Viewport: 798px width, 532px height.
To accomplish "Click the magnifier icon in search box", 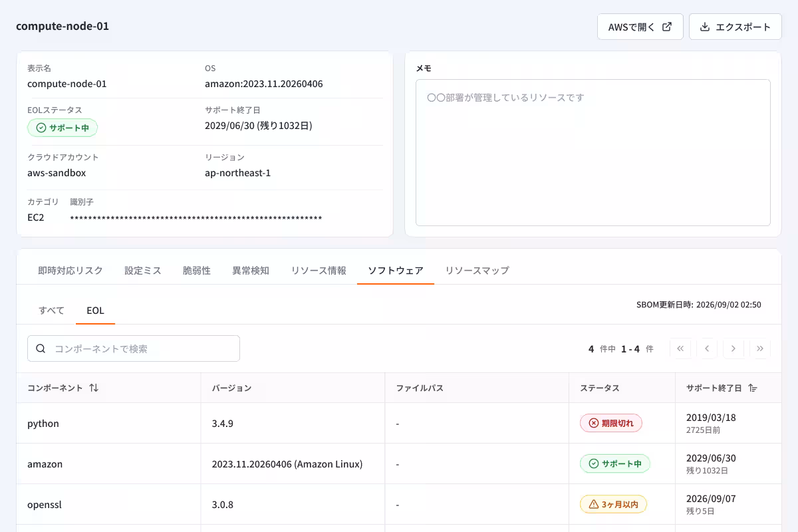I will coord(41,348).
